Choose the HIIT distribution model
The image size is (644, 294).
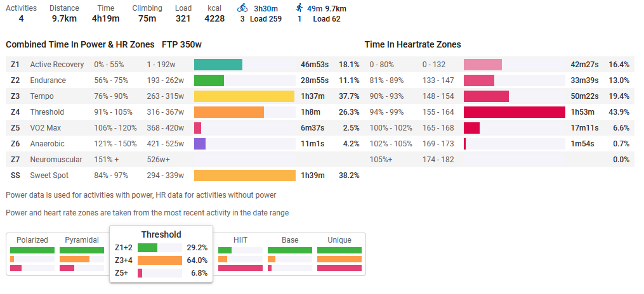(x=240, y=240)
